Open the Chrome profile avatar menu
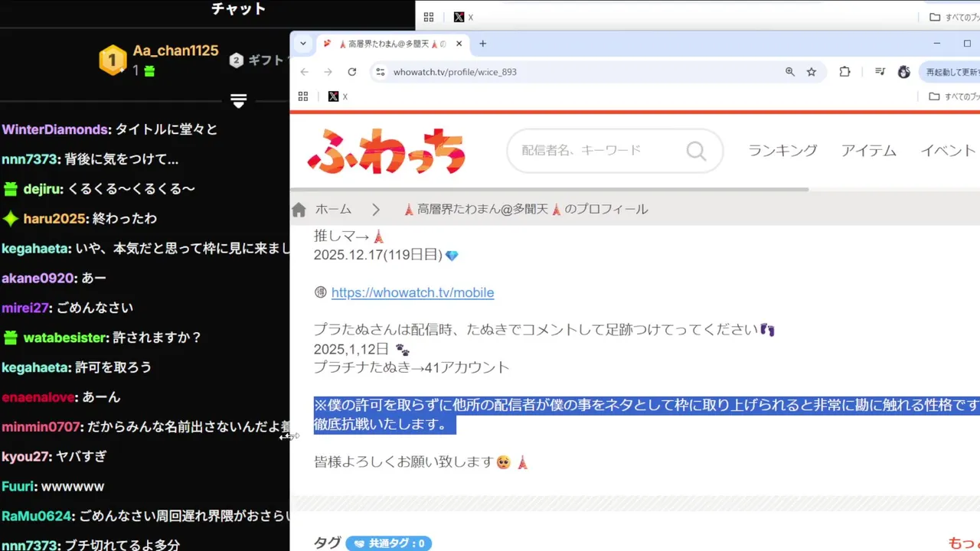 (904, 72)
